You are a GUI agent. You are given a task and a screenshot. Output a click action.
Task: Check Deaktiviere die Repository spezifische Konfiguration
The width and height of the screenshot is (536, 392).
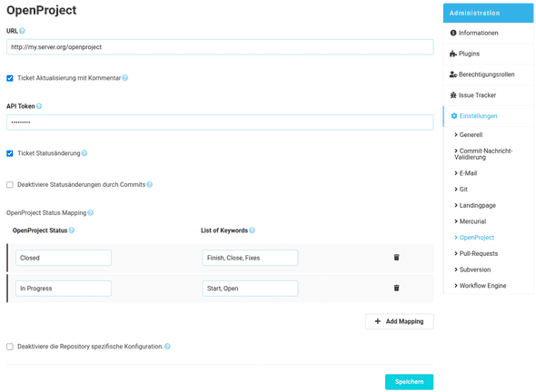[x=10, y=347]
